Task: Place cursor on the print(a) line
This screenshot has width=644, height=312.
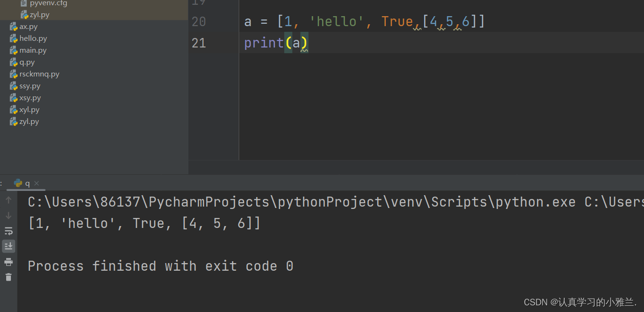Action: tap(276, 43)
